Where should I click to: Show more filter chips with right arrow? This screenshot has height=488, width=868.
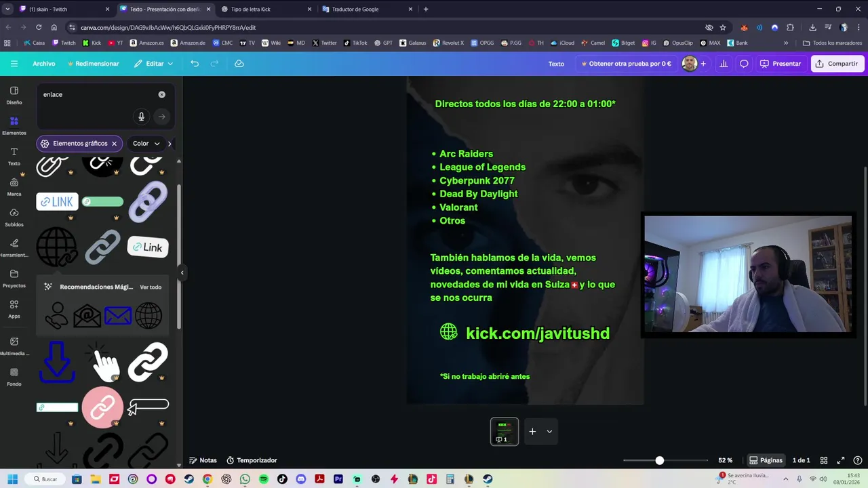tap(170, 144)
